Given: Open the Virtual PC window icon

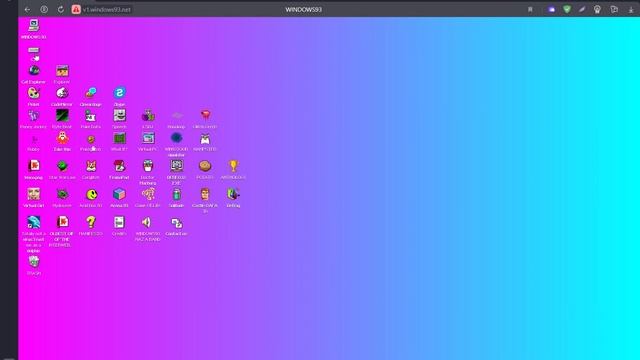Looking at the screenshot, I should pyautogui.click(x=148, y=138).
